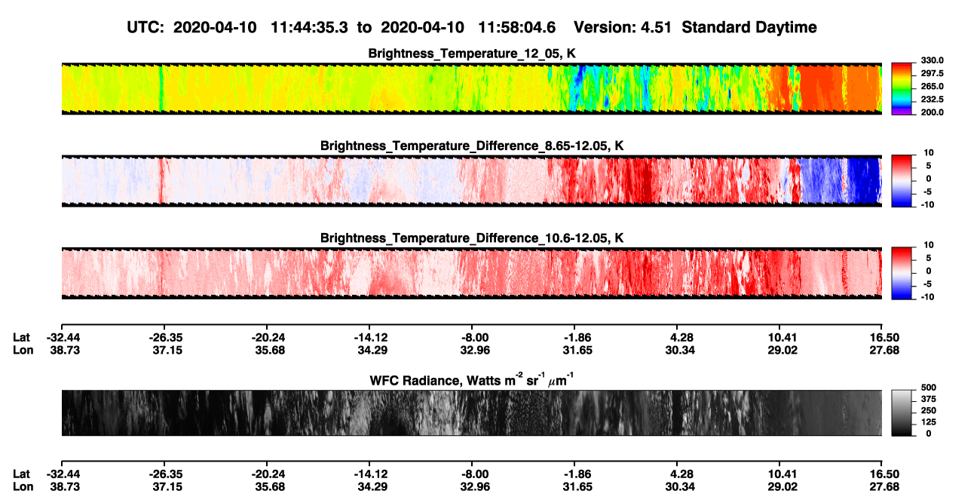
Task: Click the Lat label of the axis under the WFC panel
Action: [22, 474]
